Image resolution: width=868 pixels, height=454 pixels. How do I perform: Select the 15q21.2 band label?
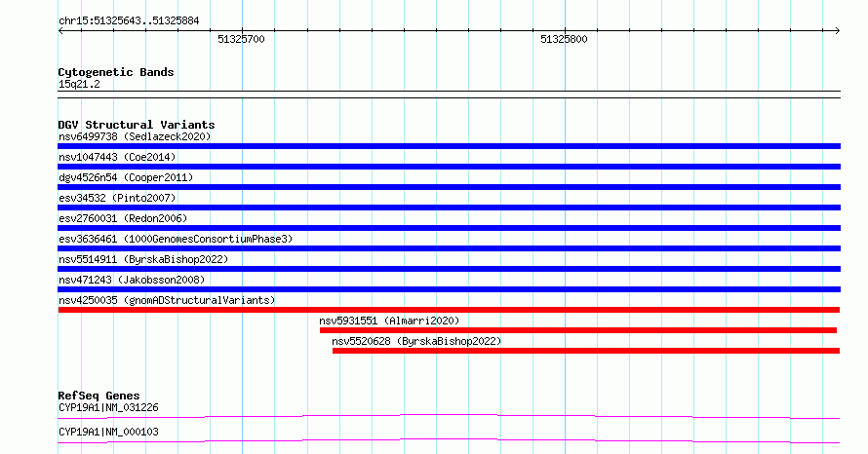[x=79, y=84]
